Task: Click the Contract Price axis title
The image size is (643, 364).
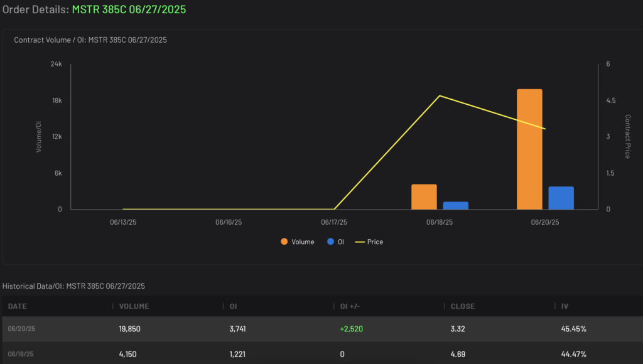Action: tap(627, 137)
